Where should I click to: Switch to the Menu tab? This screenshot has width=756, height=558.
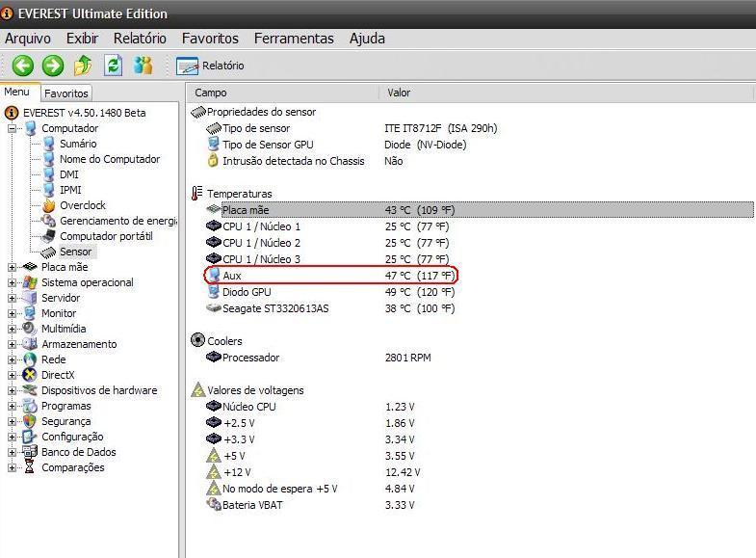tap(17, 92)
